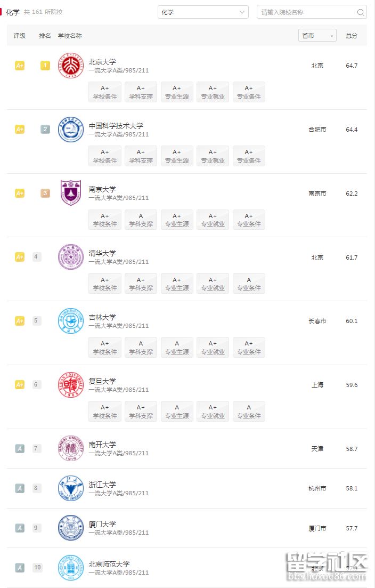Click the Peking University logo
Viewport: 375px width, 588px height.
click(70, 66)
